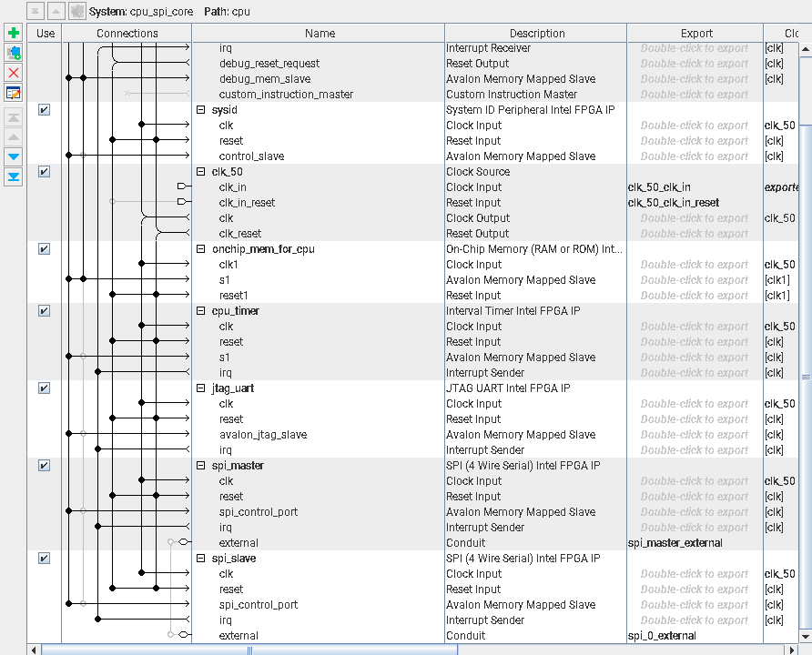The width and height of the screenshot is (812, 655).
Task: Select the custom_instruction_master interface
Action: coord(286,95)
